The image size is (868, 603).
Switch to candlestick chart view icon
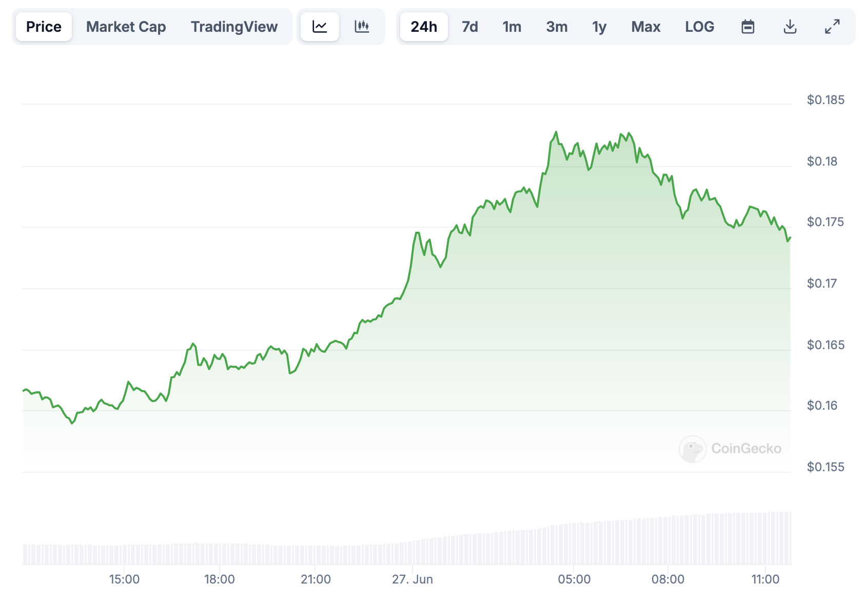click(x=362, y=27)
